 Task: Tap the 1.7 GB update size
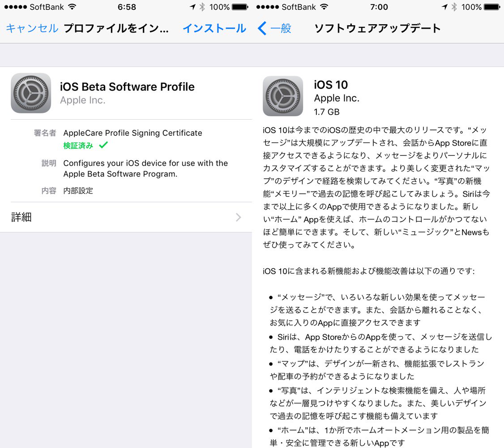point(327,112)
